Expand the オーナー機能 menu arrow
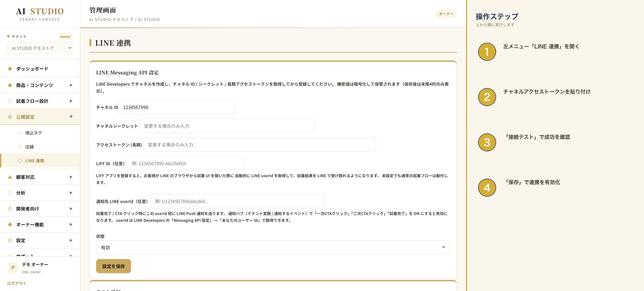Screen dimensions: 644x291 tap(71, 224)
